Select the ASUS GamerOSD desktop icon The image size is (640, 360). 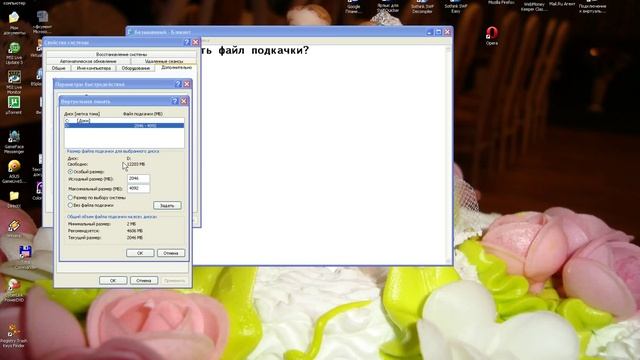point(14,171)
